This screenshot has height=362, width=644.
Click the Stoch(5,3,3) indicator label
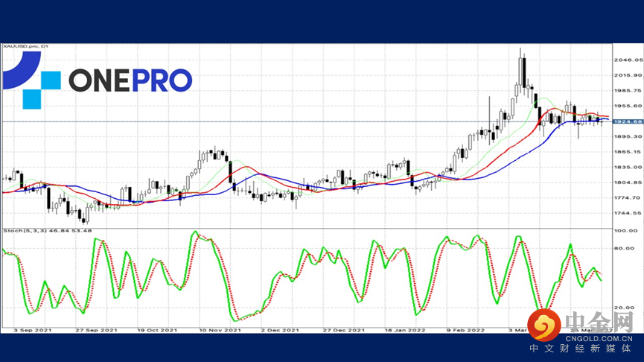click(x=46, y=229)
